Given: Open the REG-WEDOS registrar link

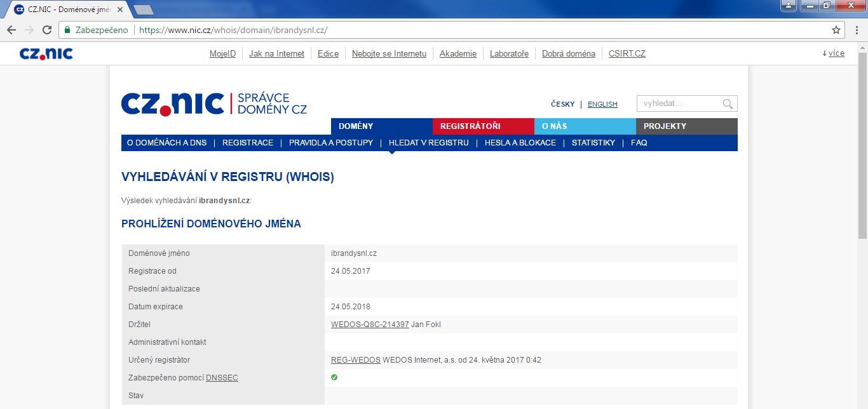Looking at the screenshot, I should click(x=356, y=360).
